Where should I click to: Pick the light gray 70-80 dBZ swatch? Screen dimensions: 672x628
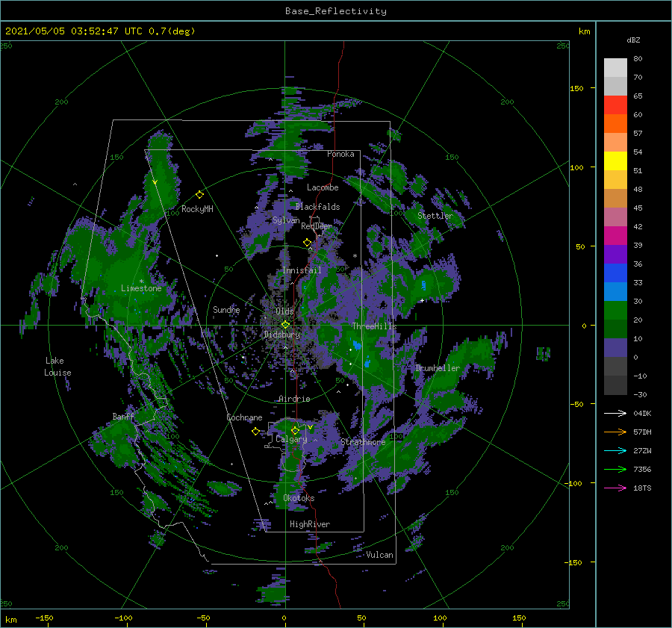click(615, 67)
